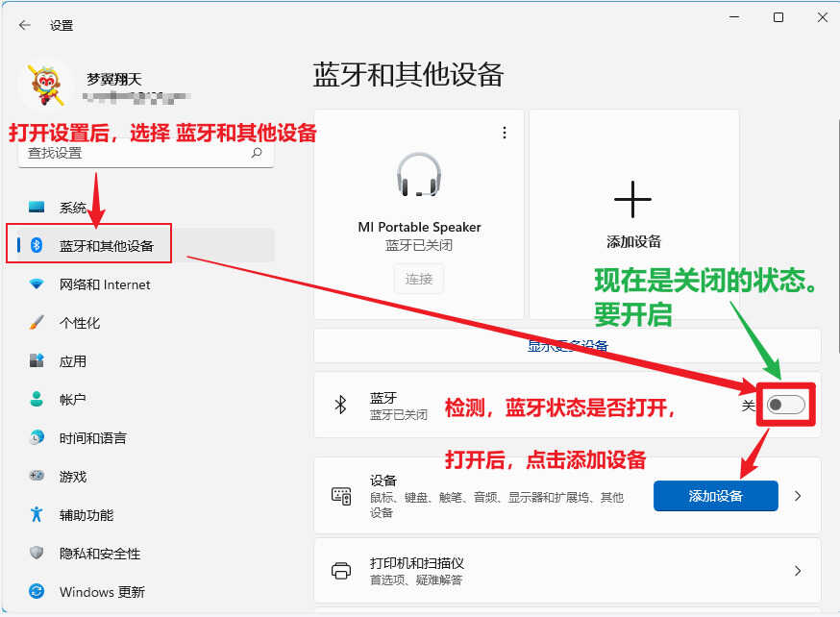Maximize the settings window

click(x=778, y=17)
